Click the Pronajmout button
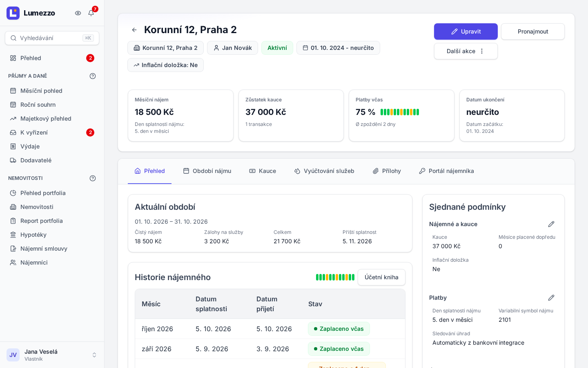The height and width of the screenshot is (368, 588). (533, 31)
